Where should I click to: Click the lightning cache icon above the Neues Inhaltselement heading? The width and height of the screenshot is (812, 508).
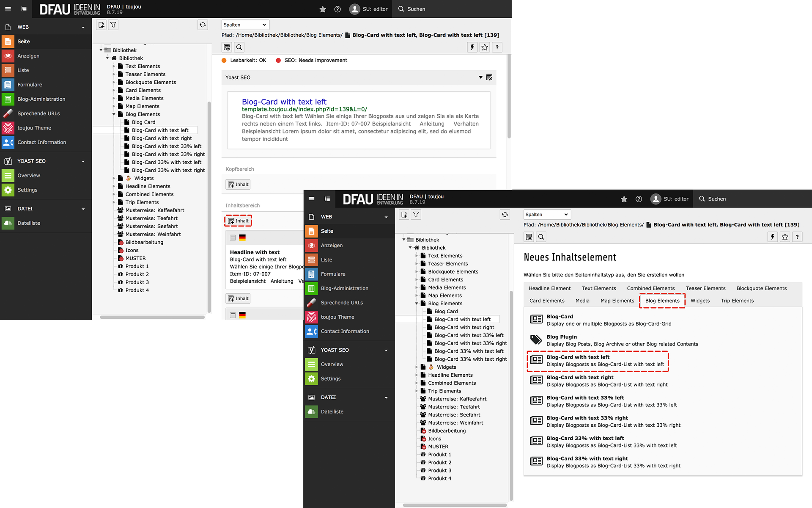point(772,237)
